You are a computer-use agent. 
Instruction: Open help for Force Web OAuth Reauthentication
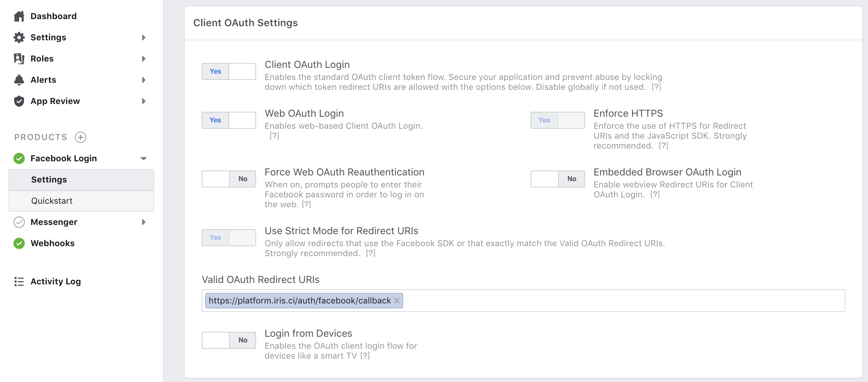[x=306, y=204]
